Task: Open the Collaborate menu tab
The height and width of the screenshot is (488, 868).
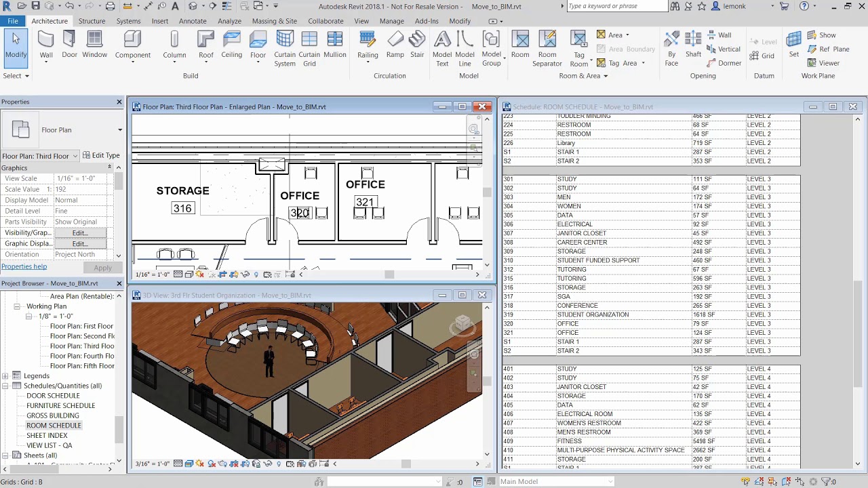Action: [325, 21]
